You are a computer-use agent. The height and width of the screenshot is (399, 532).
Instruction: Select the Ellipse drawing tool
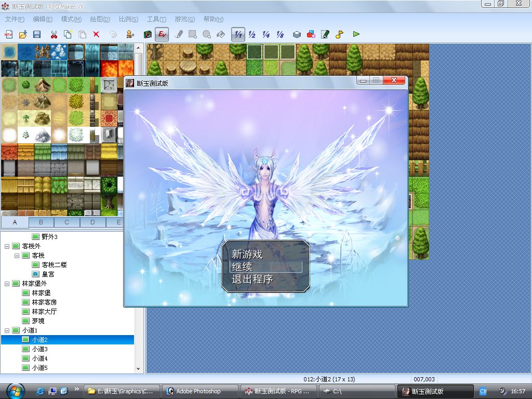207,34
